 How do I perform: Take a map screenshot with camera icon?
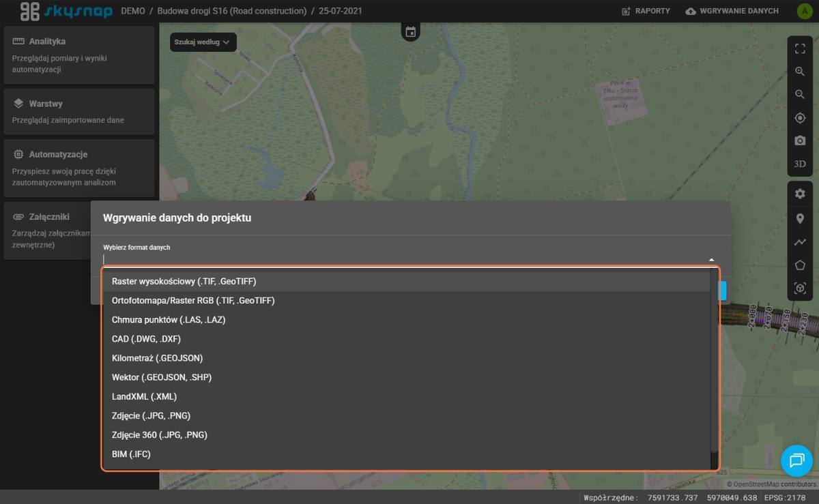point(800,140)
